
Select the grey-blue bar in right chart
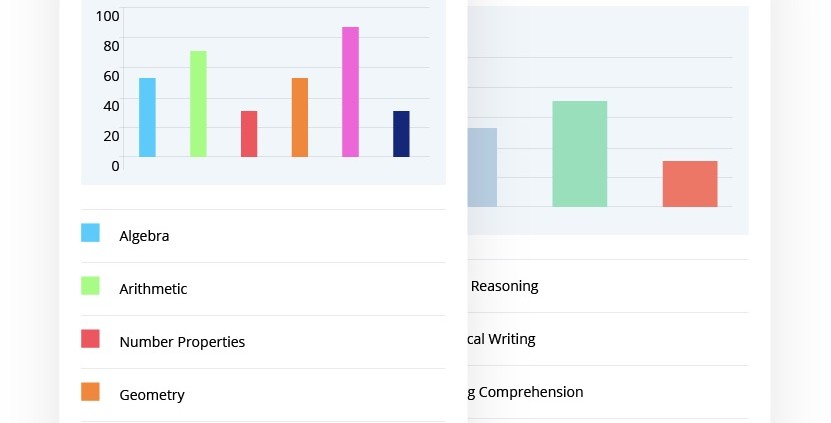pos(482,168)
